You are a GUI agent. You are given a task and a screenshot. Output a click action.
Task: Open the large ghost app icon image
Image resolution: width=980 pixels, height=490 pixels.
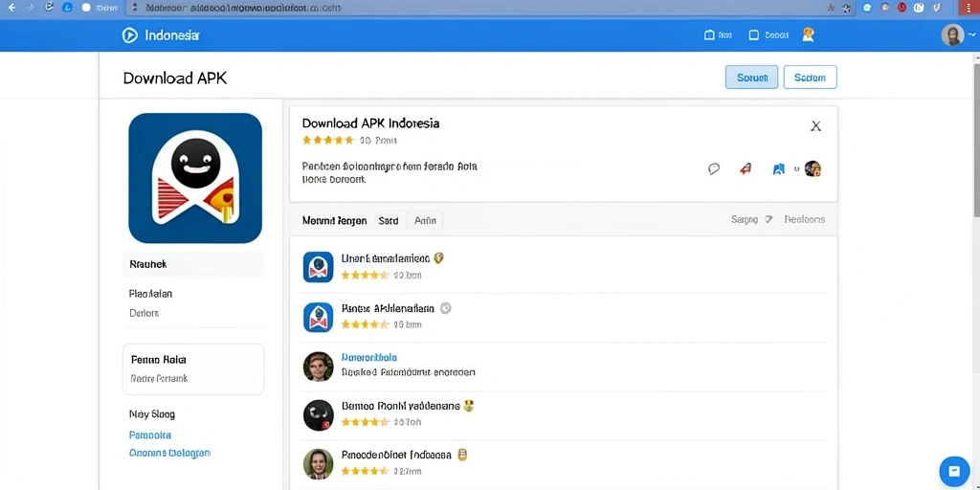click(195, 178)
